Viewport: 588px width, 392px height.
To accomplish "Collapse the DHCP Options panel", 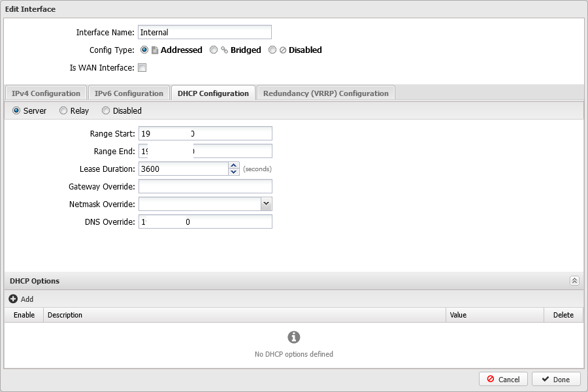I will (574, 281).
